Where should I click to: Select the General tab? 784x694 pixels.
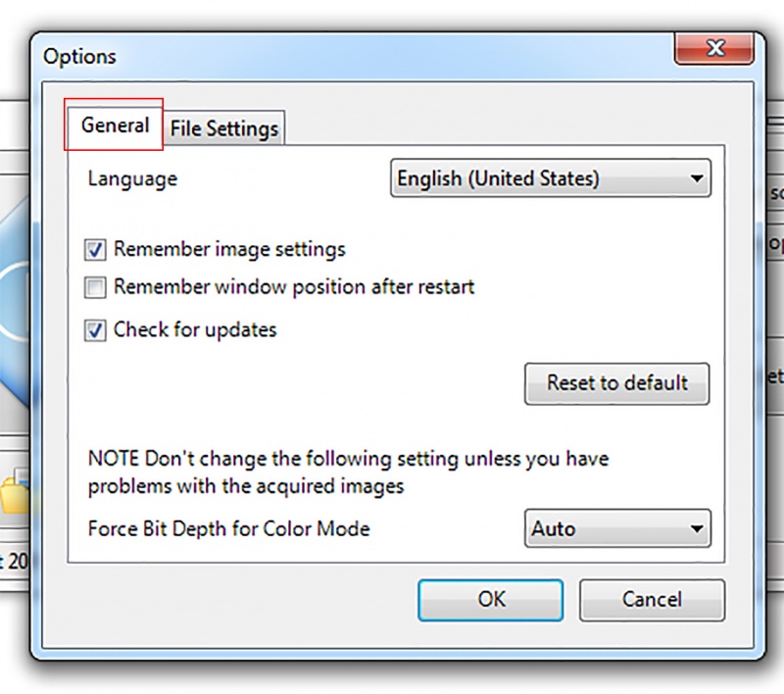pos(115,125)
